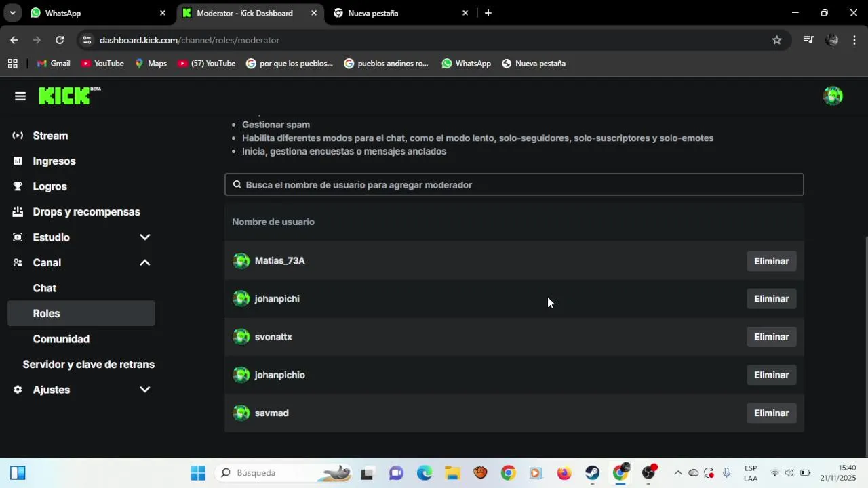The height and width of the screenshot is (488, 868).
Task: Open Drops y recompensas
Action: click(x=86, y=211)
